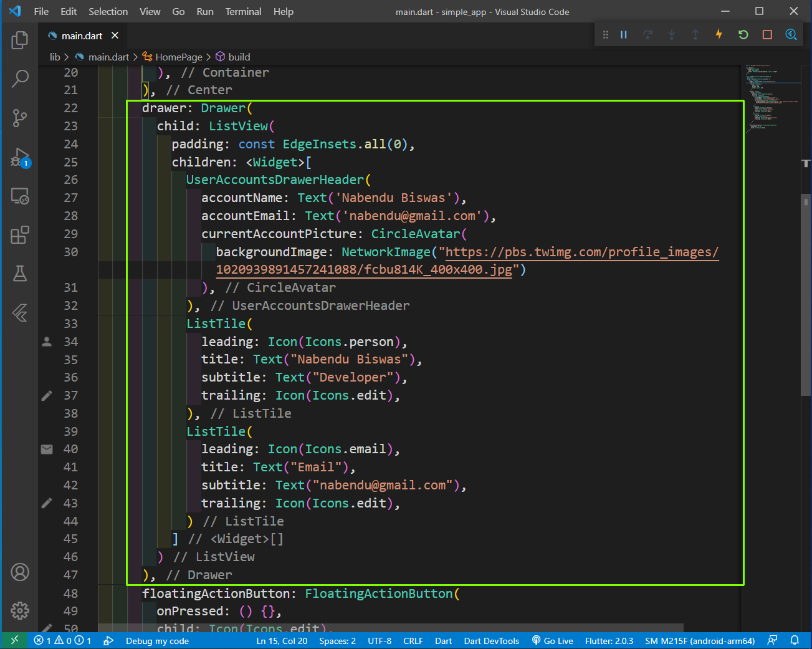This screenshot has width=812, height=649.
Task: Click 'Dart DevTools' in status bar
Action: point(491,641)
